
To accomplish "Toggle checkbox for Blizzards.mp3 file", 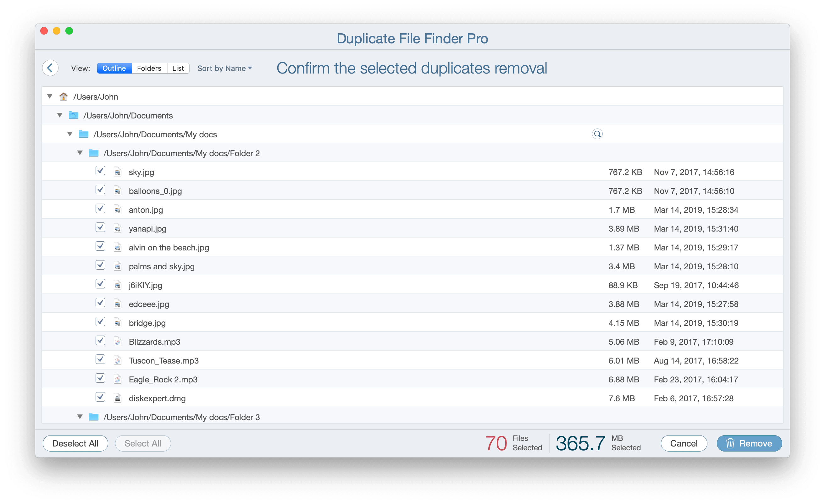I will (x=101, y=342).
